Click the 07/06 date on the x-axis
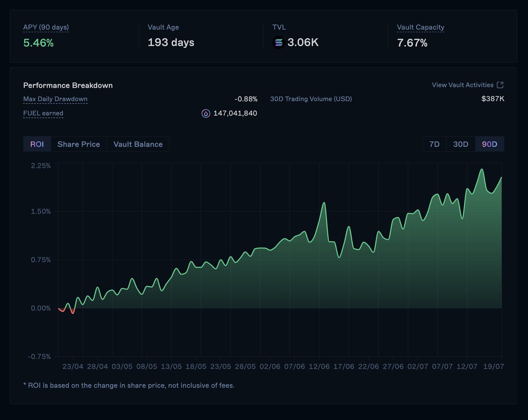The height and width of the screenshot is (420, 528). click(x=295, y=367)
